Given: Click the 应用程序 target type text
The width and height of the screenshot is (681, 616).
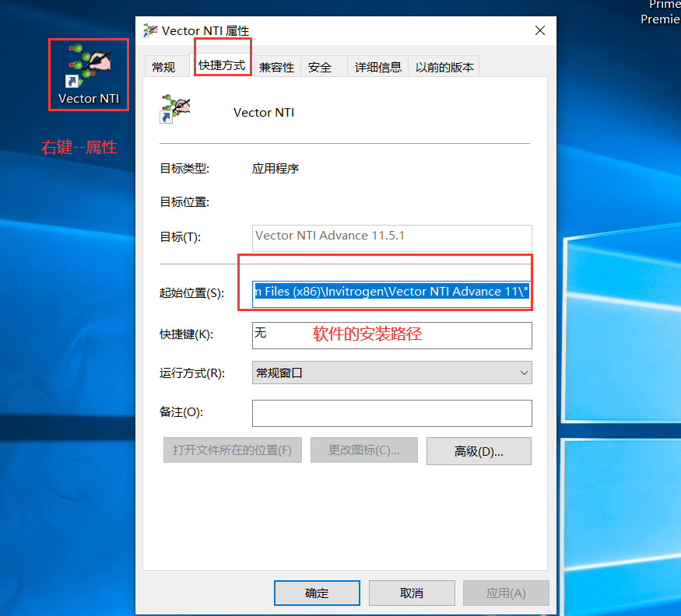Looking at the screenshot, I should point(276,169).
